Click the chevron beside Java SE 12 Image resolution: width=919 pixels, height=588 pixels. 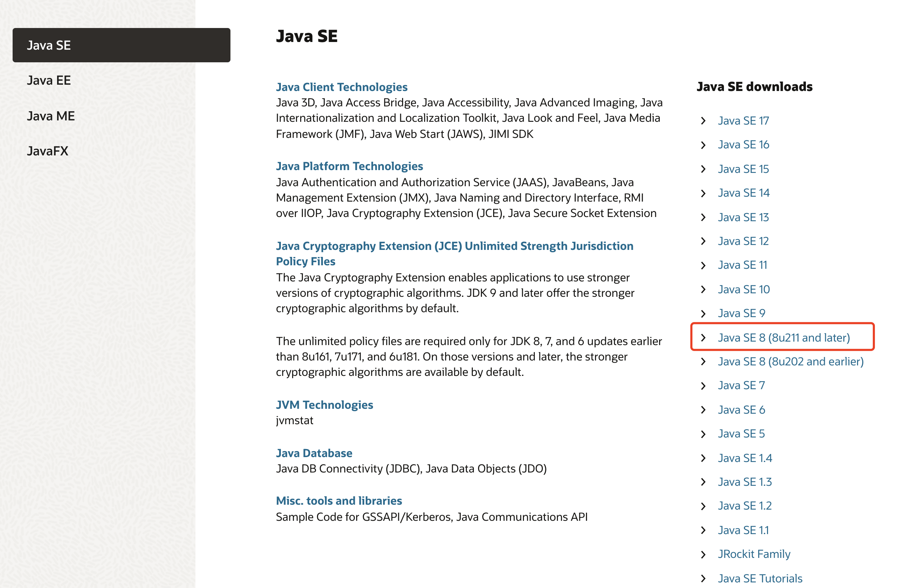pos(703,241)
